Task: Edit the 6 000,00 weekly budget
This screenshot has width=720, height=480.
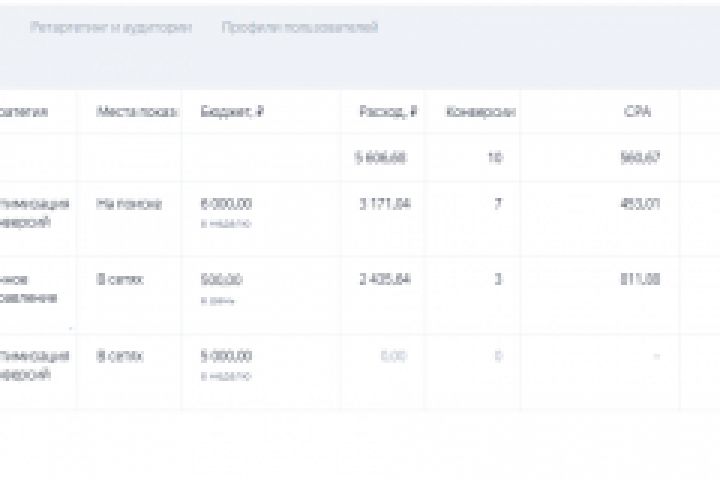Action: click(x=226, y=204)
